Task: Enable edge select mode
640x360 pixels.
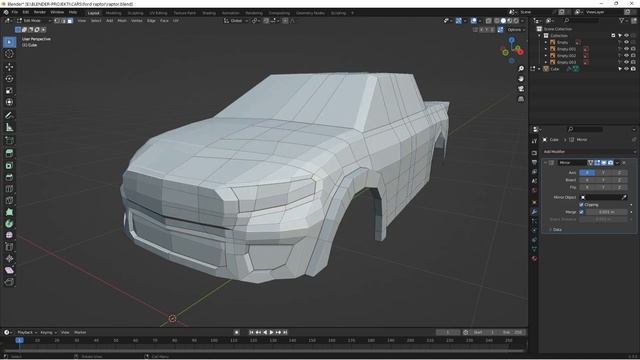Action: (x=64, y=20)
